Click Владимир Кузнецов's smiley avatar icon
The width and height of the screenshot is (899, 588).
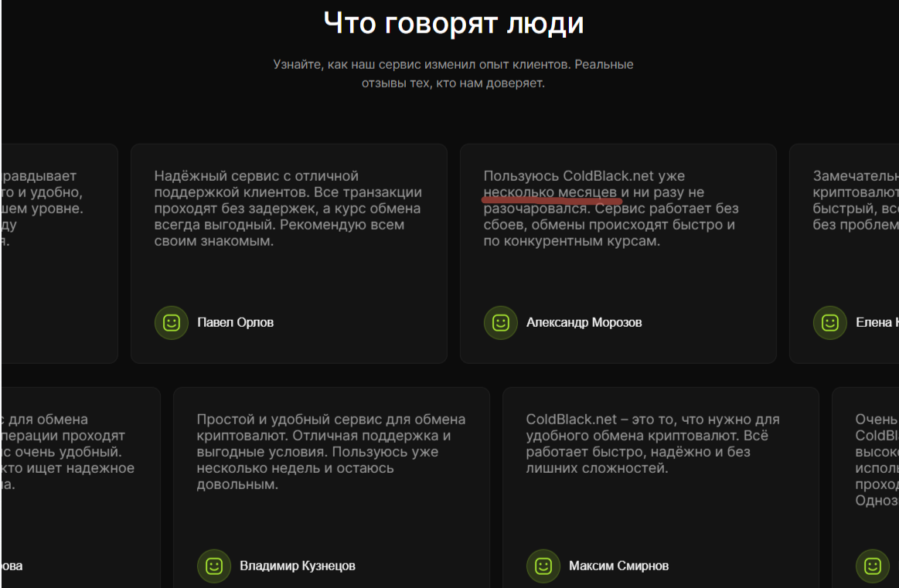[x=214, y=566]
